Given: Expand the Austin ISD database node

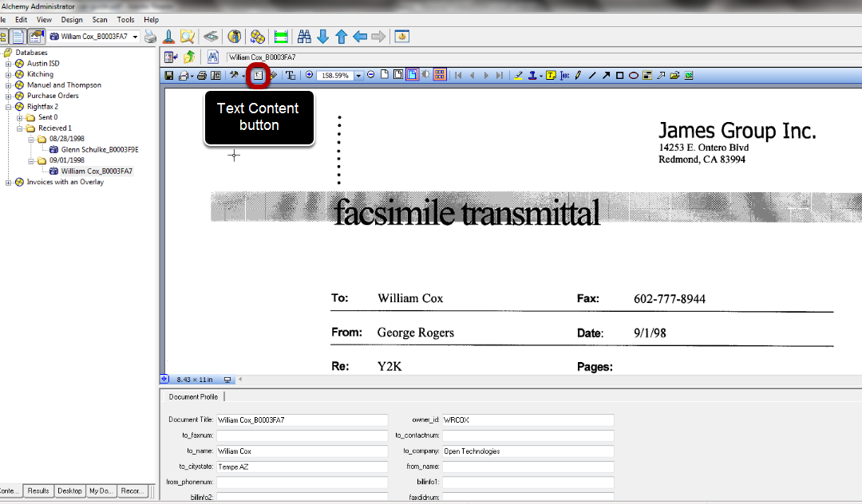Looking at the screenshot, I should point(8,64).
